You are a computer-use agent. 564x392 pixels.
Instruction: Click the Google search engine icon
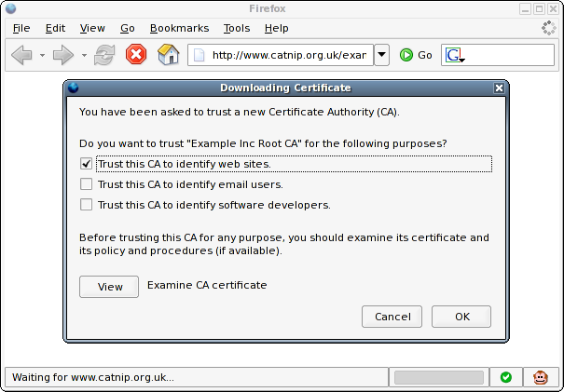pyautogui.click(x=455, y=55)
